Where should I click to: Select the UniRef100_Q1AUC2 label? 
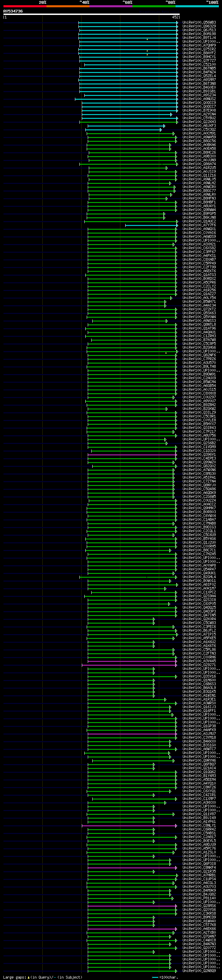pos(199,221)
